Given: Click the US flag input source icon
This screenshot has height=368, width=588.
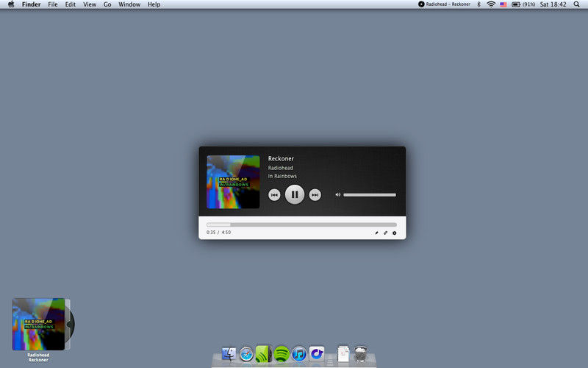Looking at the screenshot, I should click(x=503, y=4).
